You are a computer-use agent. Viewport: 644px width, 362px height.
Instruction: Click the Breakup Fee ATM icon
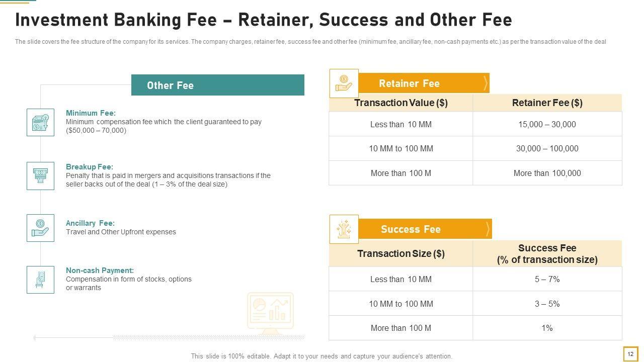click(40, 176)
